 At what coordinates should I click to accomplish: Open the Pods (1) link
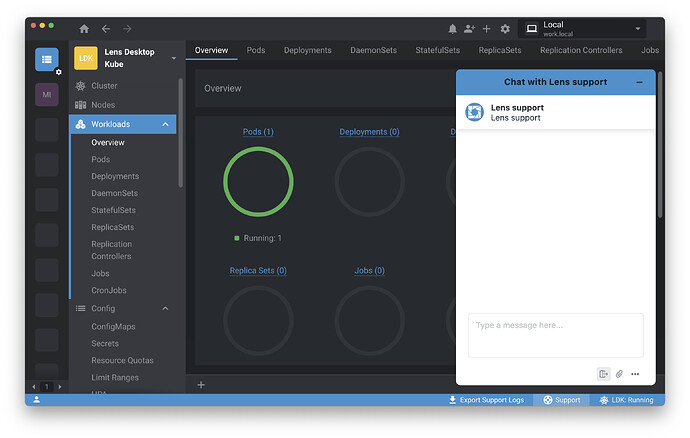pos(258,132)
